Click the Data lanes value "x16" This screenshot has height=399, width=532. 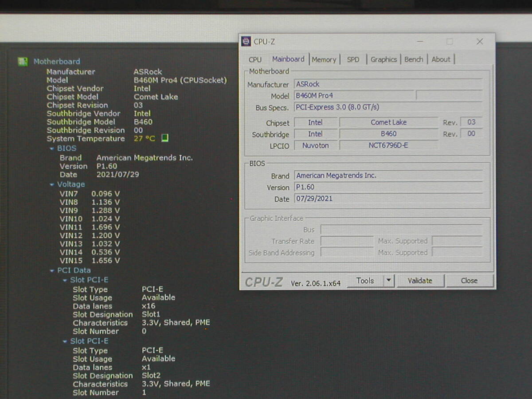(149, 306)
